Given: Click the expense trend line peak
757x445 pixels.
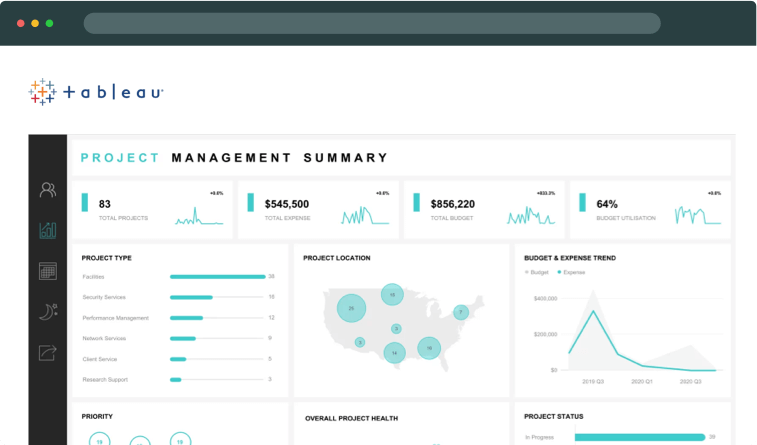Looking at the screenshot, I should pos(593,311).
